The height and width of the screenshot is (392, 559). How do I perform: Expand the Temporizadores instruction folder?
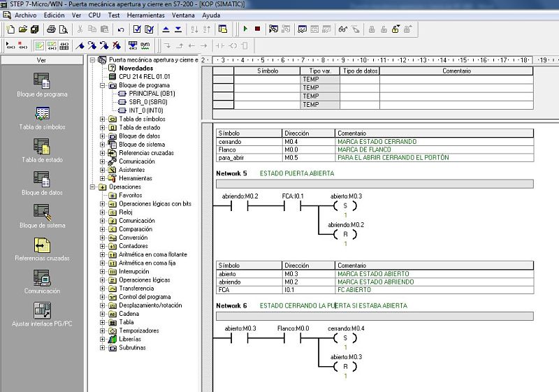103,331
